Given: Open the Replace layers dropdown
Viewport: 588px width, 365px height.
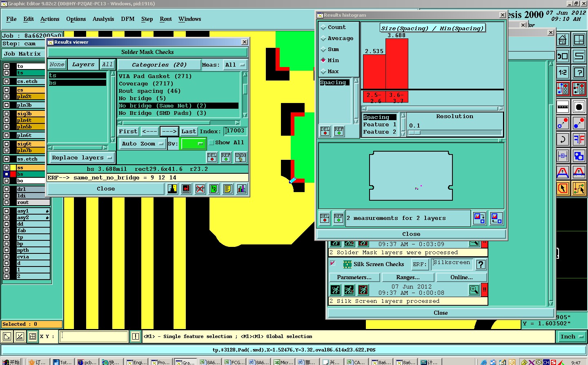Looking at the screenshot, I should click(82, 158).
